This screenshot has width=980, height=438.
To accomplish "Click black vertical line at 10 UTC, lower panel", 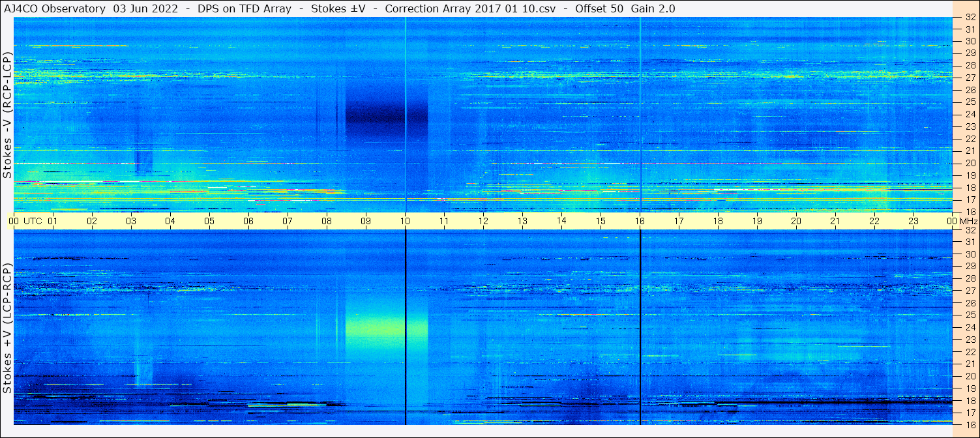I will [406, 327].
